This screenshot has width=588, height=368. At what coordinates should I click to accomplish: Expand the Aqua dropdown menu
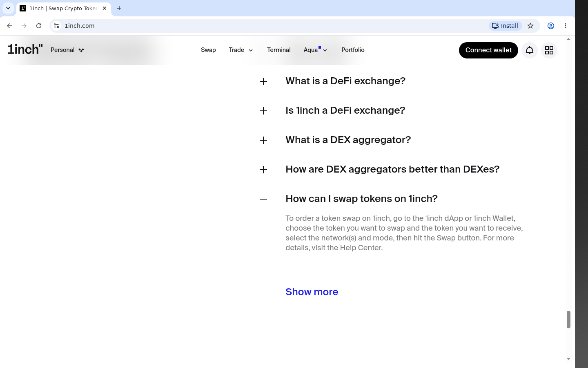click(x=316, y=50)
